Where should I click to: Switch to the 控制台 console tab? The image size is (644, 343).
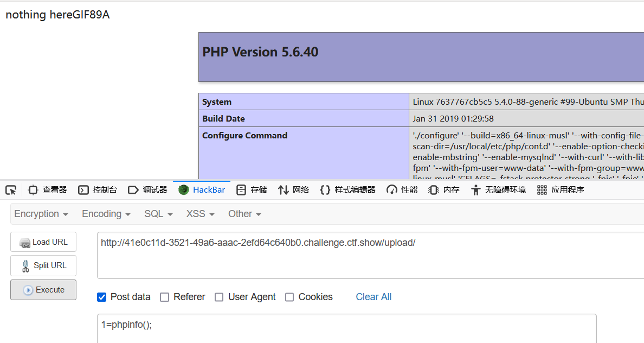click(98, 190)
